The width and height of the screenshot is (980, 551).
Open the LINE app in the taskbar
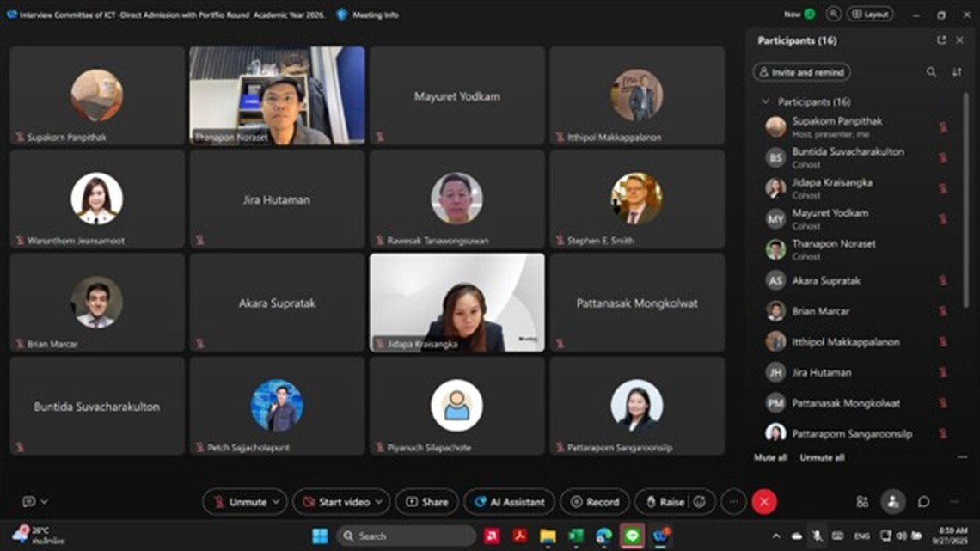point(633,536)
